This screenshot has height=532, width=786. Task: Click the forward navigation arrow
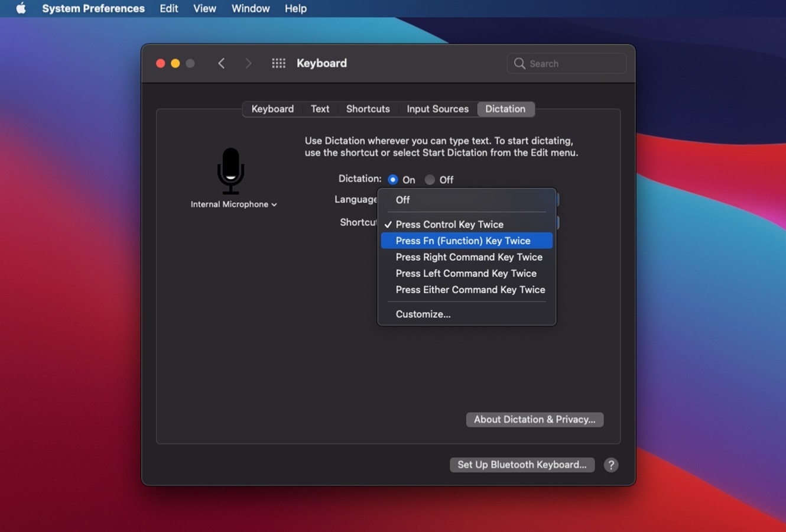[x=249, y=63]
